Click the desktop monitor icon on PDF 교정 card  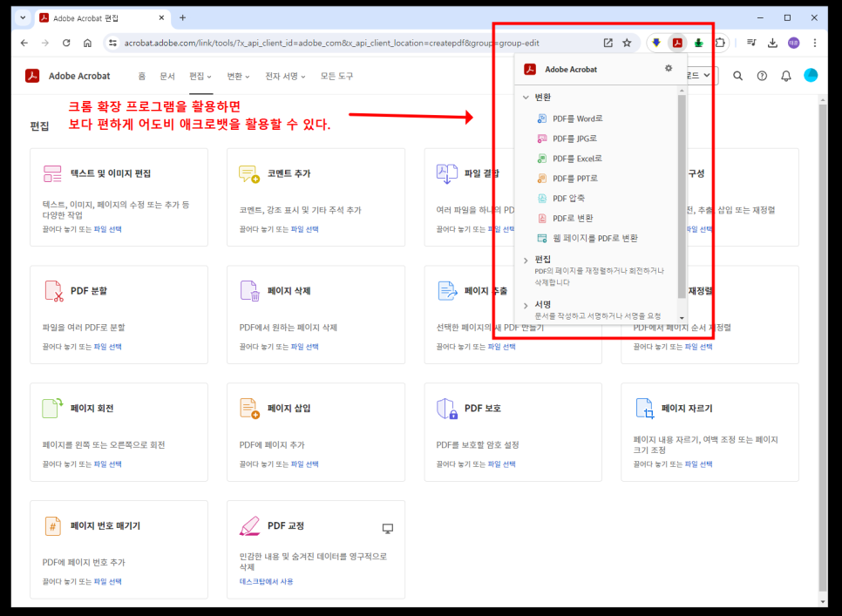[x=388, y=529]
